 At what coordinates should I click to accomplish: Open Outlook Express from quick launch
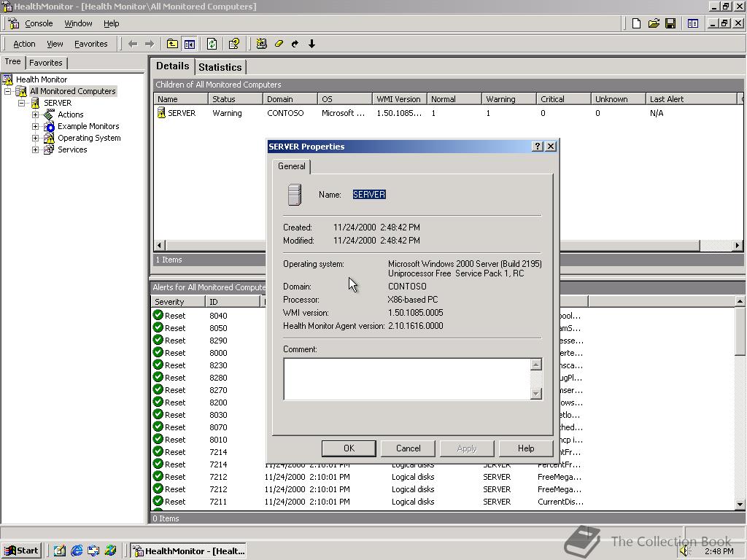point(93,551)
